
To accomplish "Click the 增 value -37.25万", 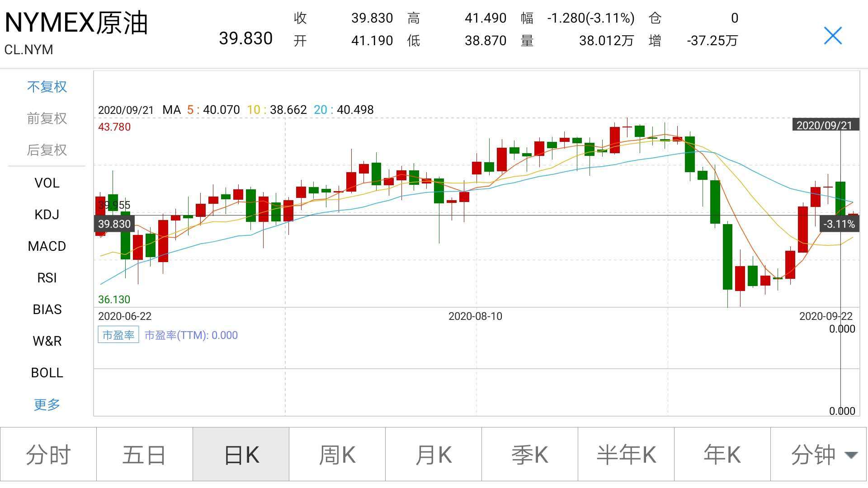I will [x=712, y=41].
